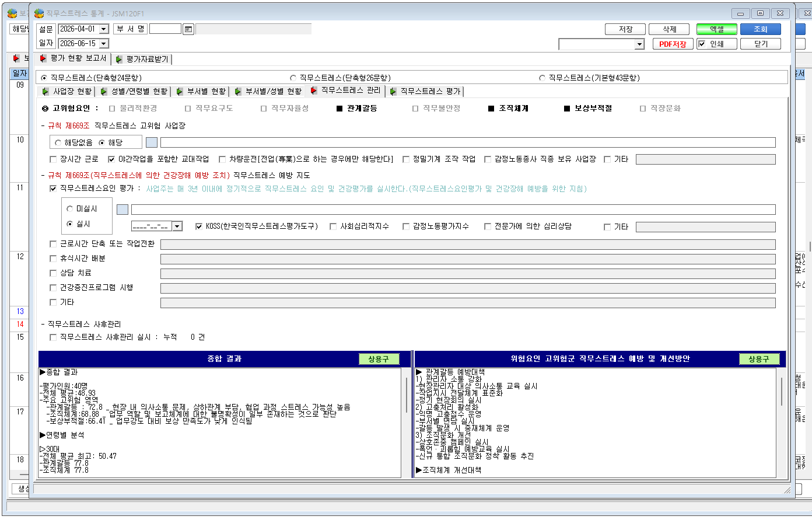Open the empty combo box beside PDF저장
Image resolution: width=812 pixels, height=523 pixels.
pyautogui.click(x=601, y=44)
